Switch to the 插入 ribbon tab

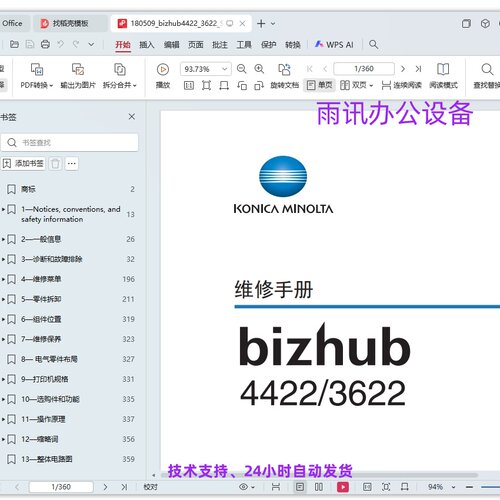(147, 45)
